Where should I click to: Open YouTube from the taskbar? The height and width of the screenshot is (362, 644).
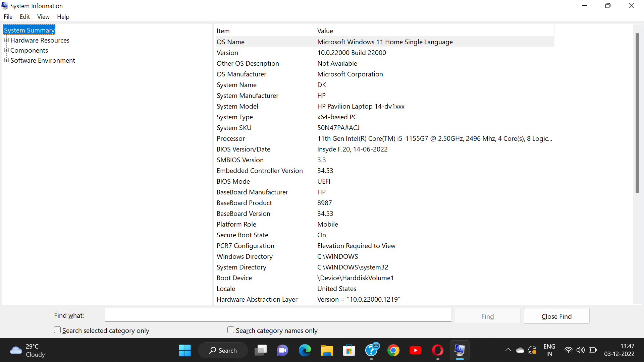pyautogui.click(x=416, y=350)
